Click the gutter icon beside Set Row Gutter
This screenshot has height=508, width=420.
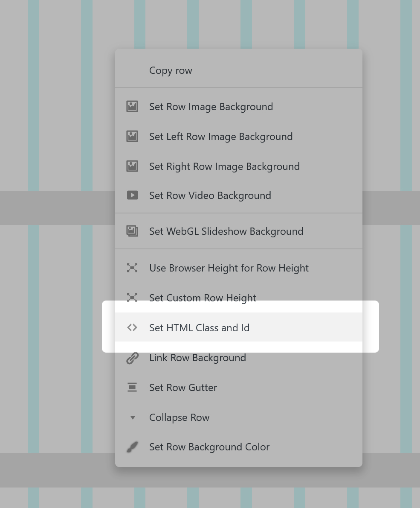click(132, 388)
